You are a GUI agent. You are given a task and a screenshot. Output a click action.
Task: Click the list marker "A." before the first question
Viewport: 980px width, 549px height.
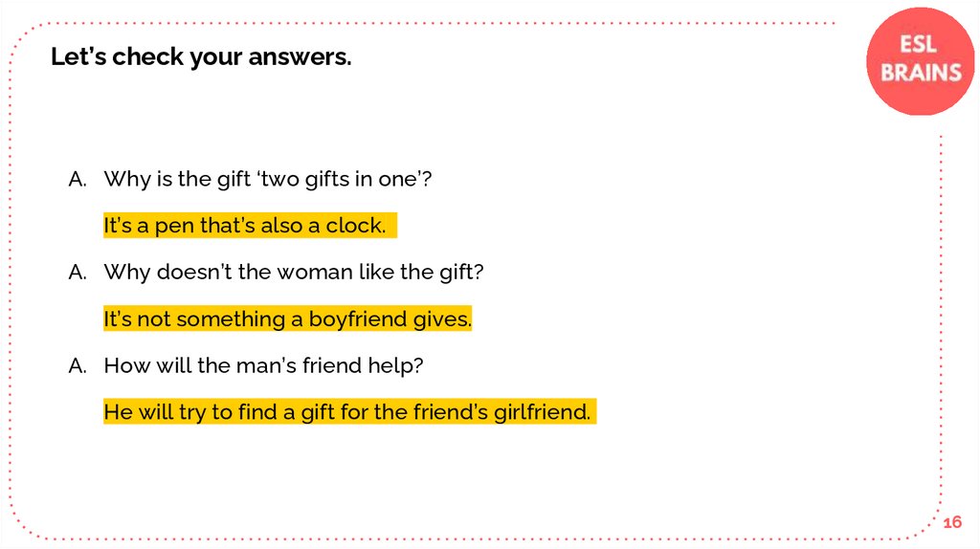tap(78, 179)
